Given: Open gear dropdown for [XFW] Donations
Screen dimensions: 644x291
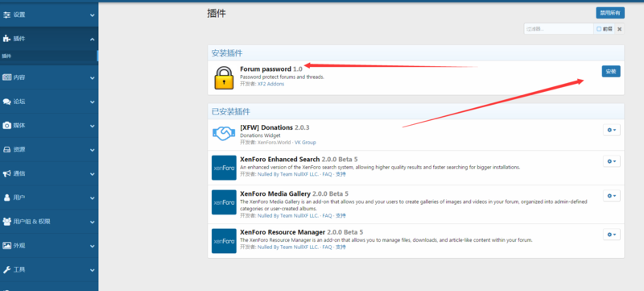Looking at the screenshot, I should pos(612,130).
